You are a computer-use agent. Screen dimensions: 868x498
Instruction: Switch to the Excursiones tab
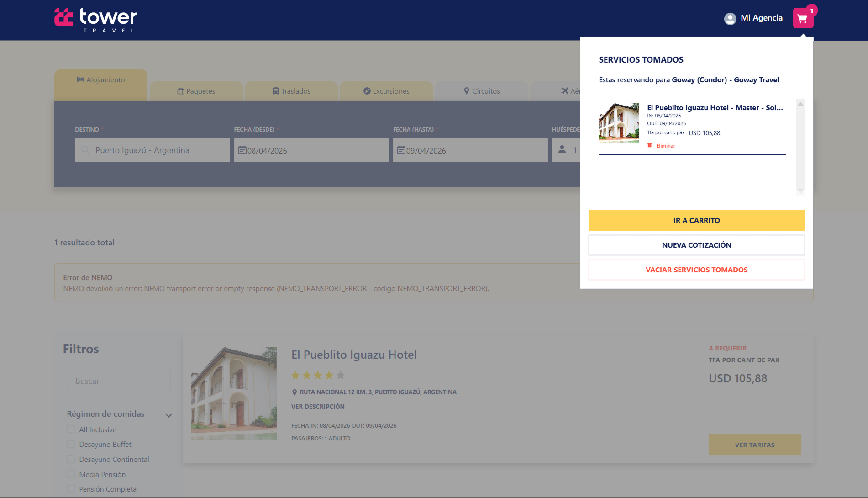point(386,91)
